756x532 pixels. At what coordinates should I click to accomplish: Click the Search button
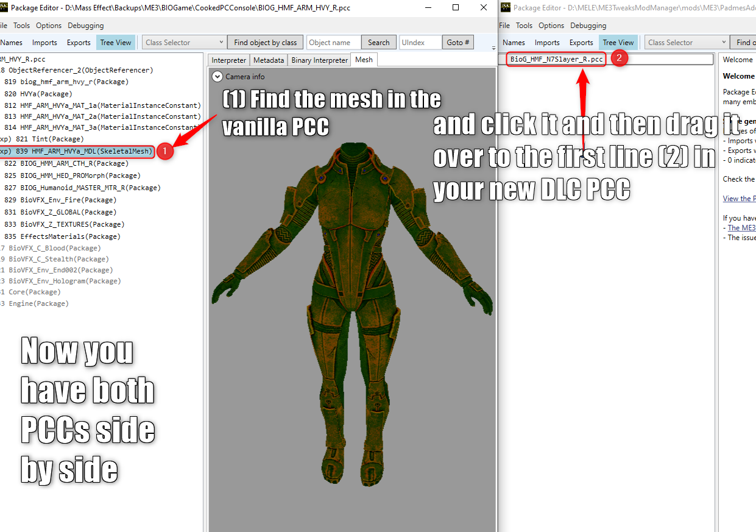pos(378,43)
